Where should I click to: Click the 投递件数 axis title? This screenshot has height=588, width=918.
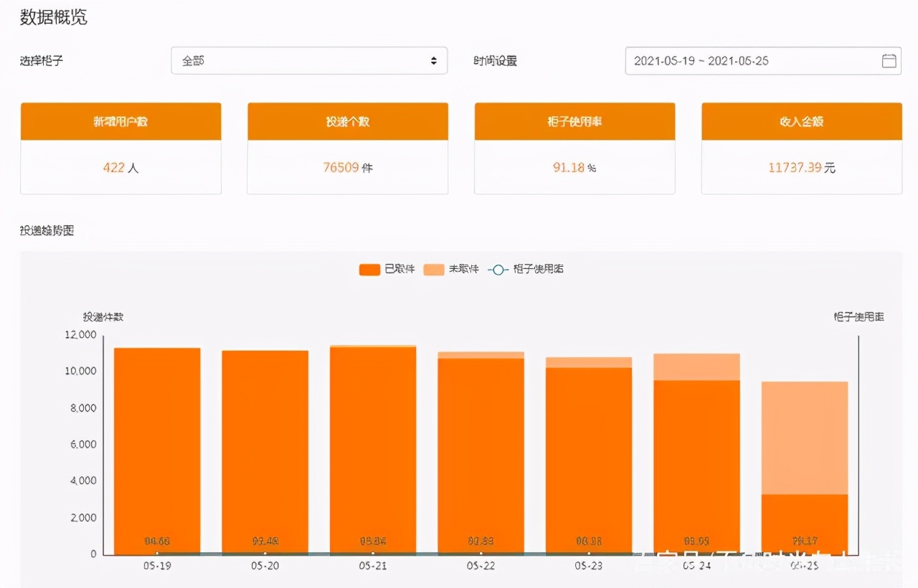click(103, 317)
